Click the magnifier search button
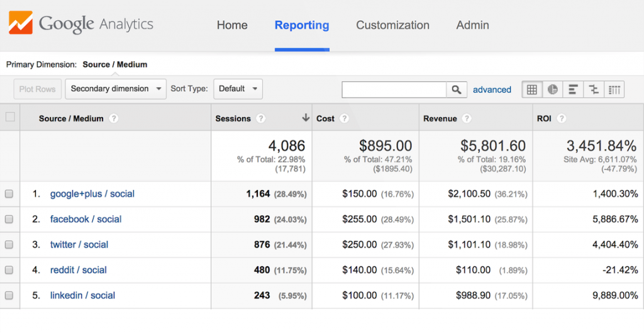 click(x=457, y=89)
